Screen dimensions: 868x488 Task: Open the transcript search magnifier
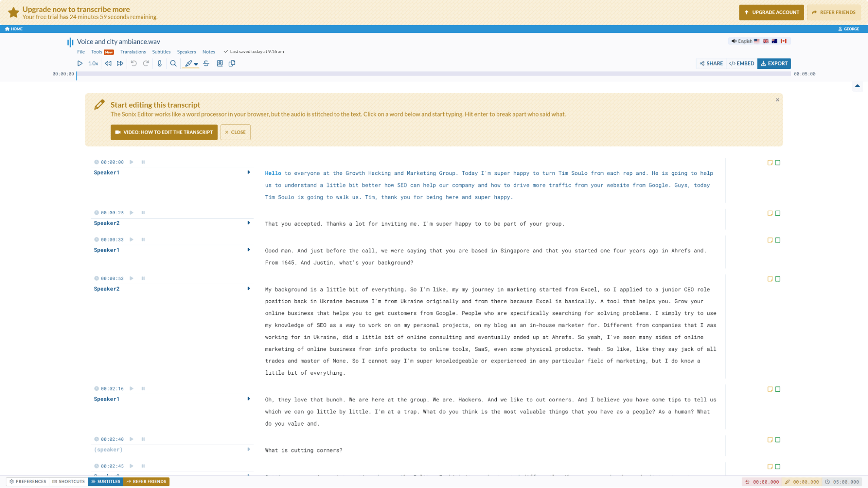point(173,63)
